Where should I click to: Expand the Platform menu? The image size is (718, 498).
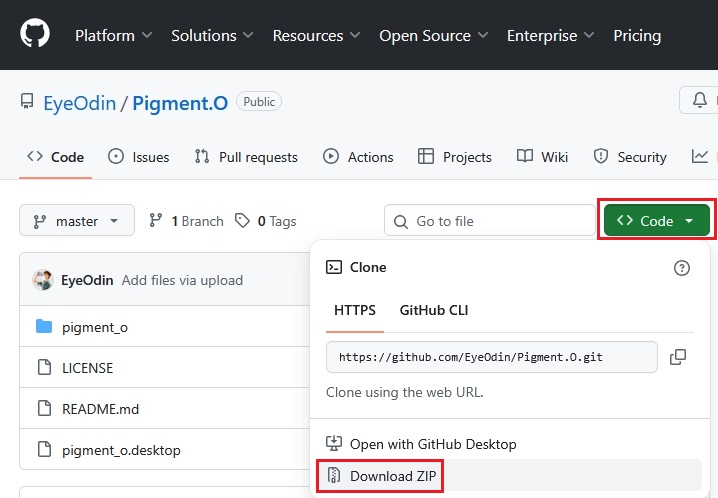click(113, 35)
